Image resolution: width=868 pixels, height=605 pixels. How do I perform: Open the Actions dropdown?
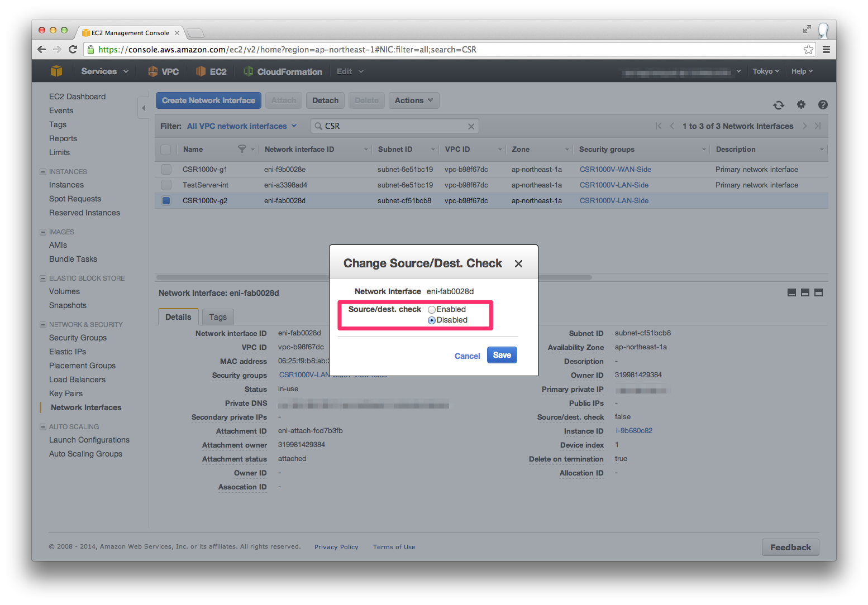413,100
